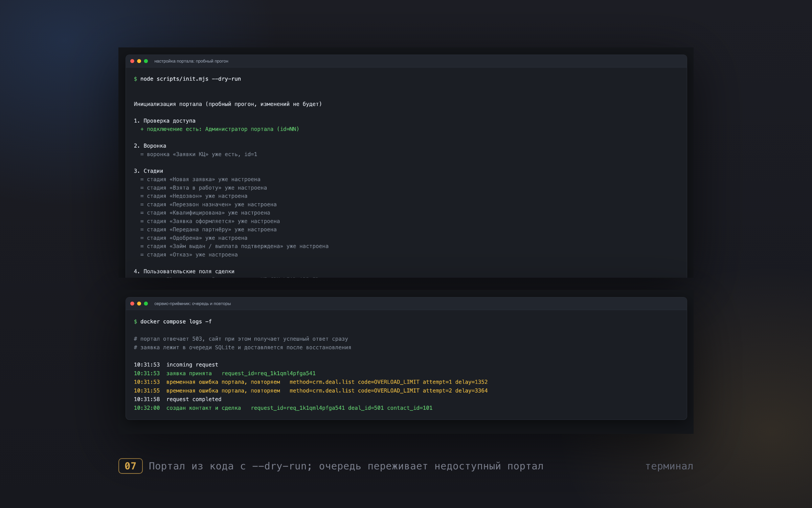
Task: Click heading «3. Стадии»
Action: [x=148, y=171]
